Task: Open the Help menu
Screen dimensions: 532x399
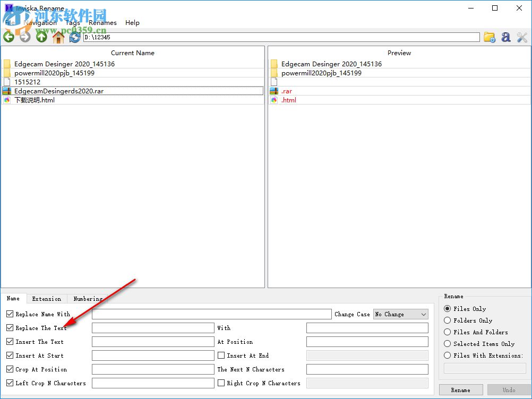Action: 132,23
